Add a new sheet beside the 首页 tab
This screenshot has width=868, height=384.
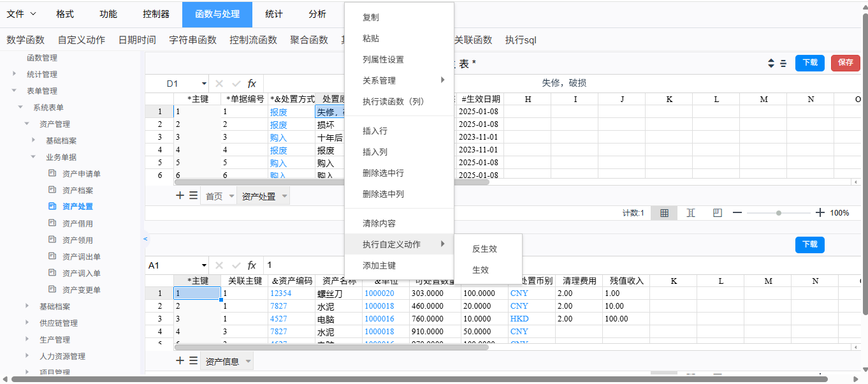tap(180, 196)
